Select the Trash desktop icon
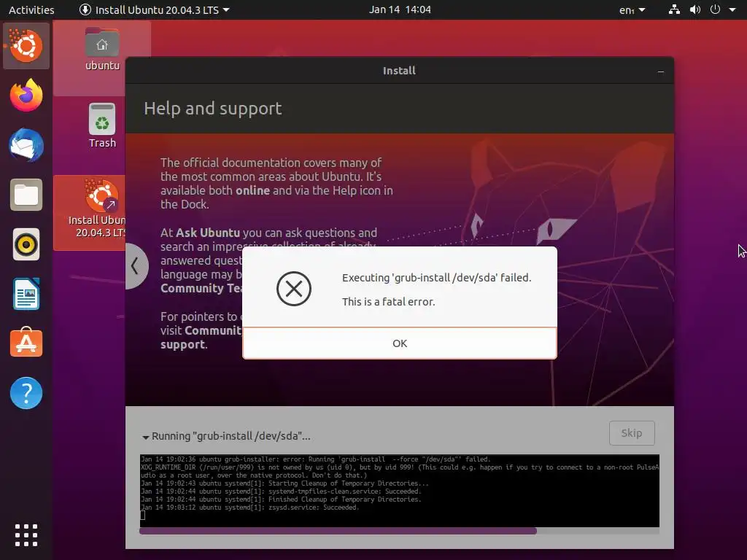Image resolution: width=747 pixels, height=560 pixels. pyautogui.click(x=102, y=126)
